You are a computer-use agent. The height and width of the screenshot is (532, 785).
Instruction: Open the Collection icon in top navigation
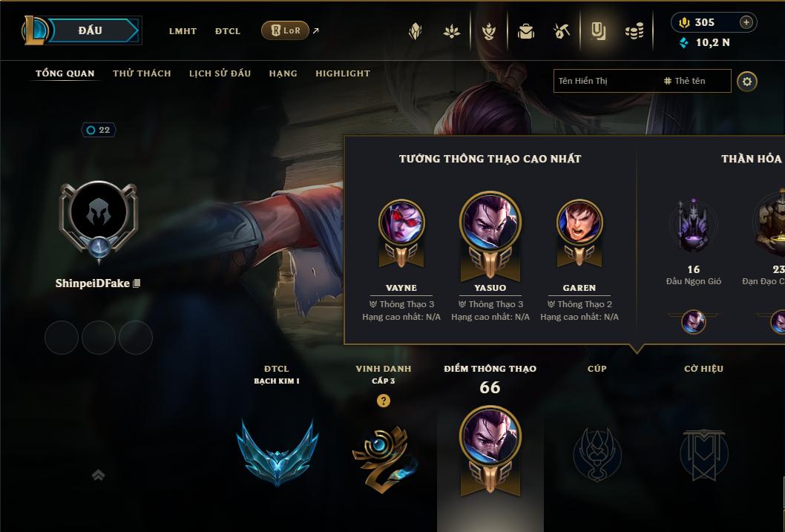point(489,31)
